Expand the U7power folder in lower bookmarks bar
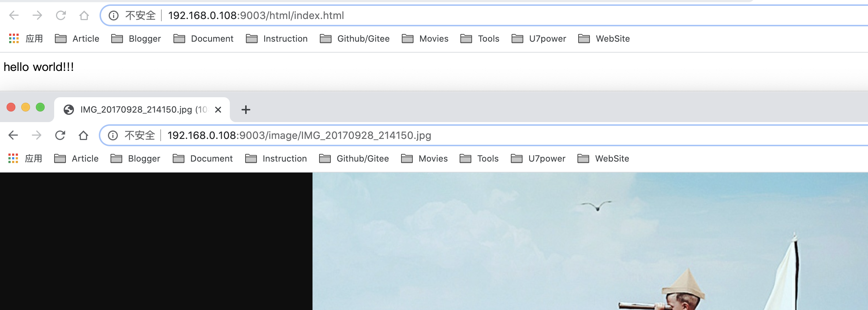Screen dimensions: 868x310 point(538,158)
